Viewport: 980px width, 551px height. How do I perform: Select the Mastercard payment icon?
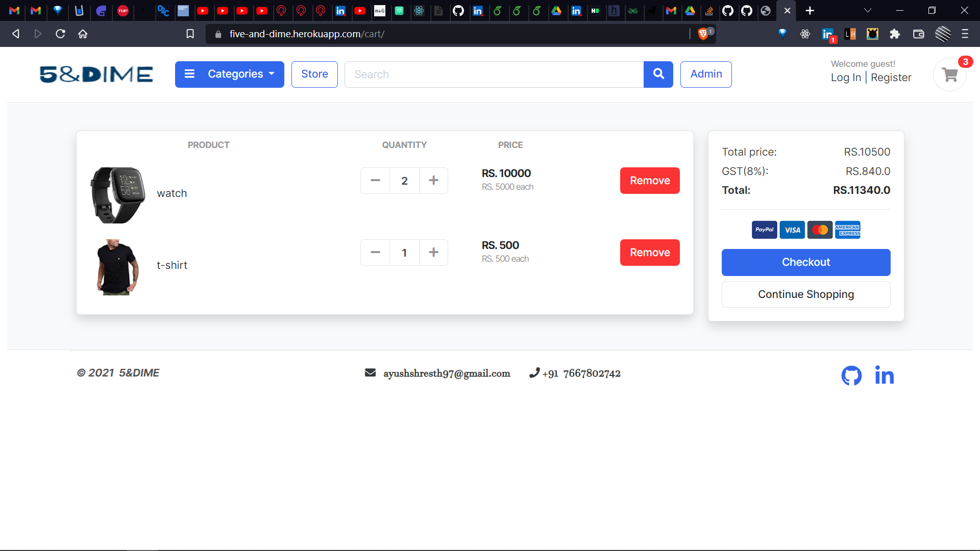pyautogui.click(x=820, y=230)
